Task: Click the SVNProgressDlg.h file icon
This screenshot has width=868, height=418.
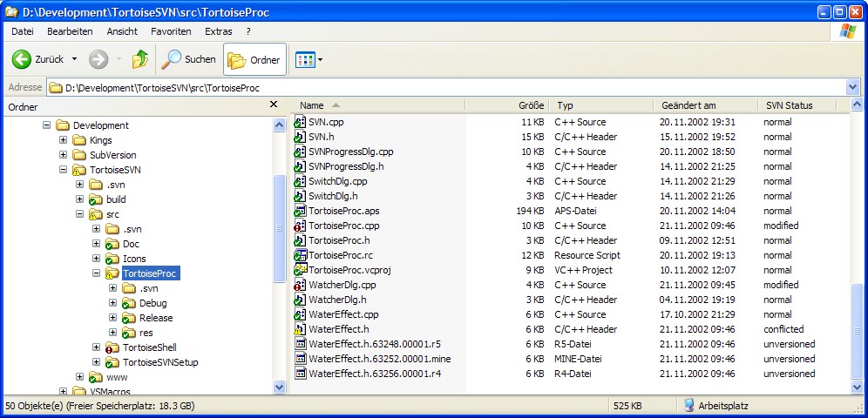Action: coord(300,166)
